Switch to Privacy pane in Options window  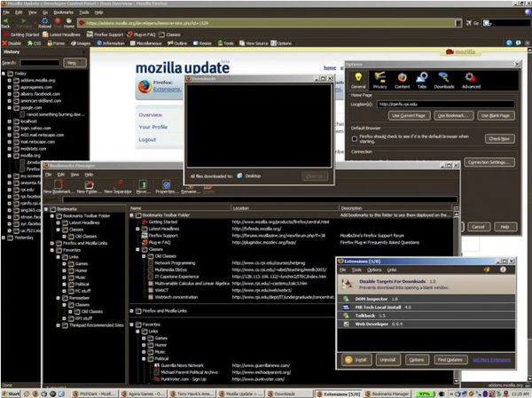(379, 81)
